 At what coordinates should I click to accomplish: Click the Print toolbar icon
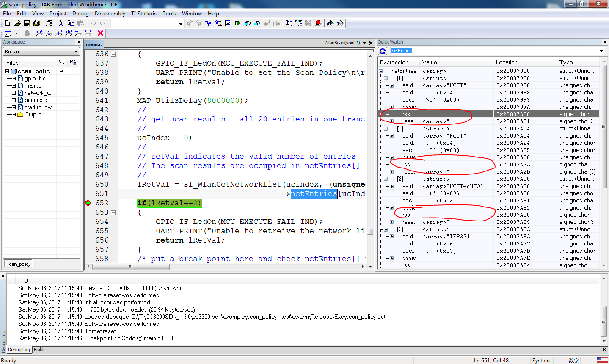(49, 23)
